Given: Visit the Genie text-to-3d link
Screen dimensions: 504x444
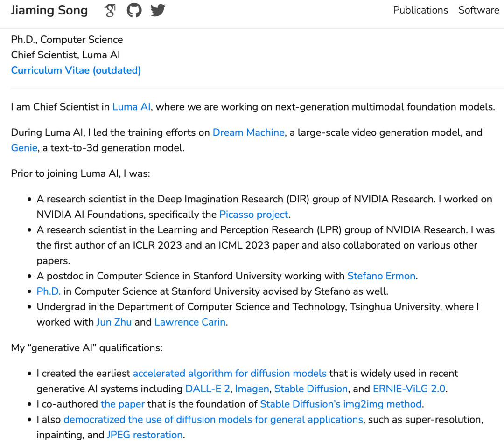Looking at the screenshot, I should (x=24, y=148).
